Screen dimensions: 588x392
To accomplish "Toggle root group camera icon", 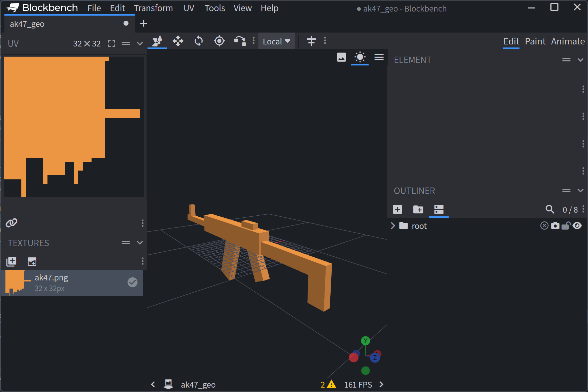I will coord(555,226).
